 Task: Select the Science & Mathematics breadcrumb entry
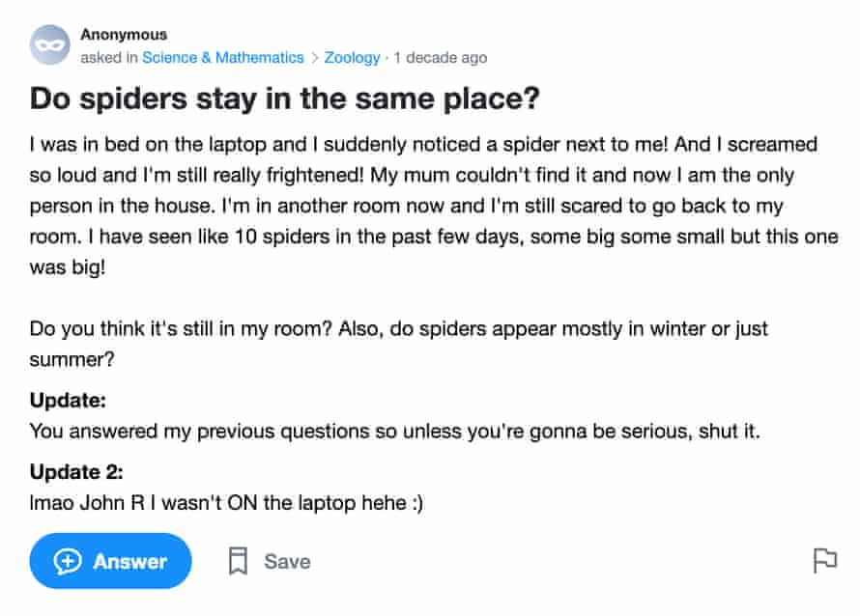click(x=223, y=58)
